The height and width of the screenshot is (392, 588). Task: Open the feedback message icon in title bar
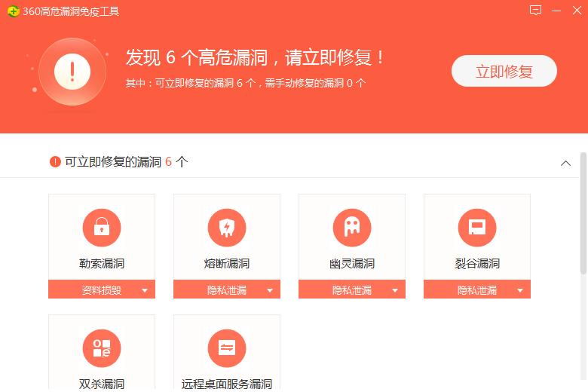point(535,10)
